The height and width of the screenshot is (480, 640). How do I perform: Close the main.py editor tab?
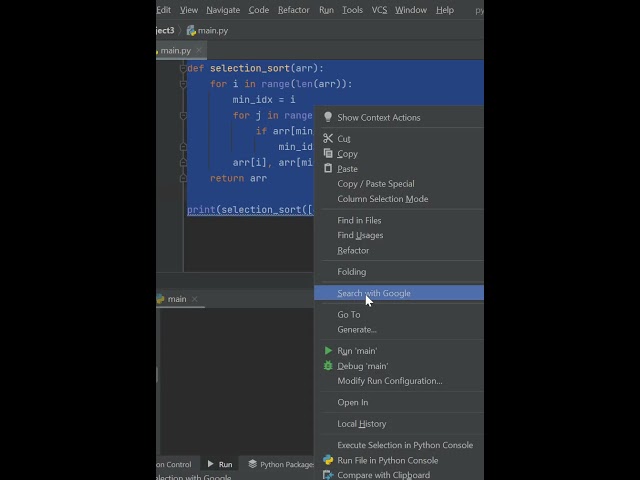coord(199,50)
